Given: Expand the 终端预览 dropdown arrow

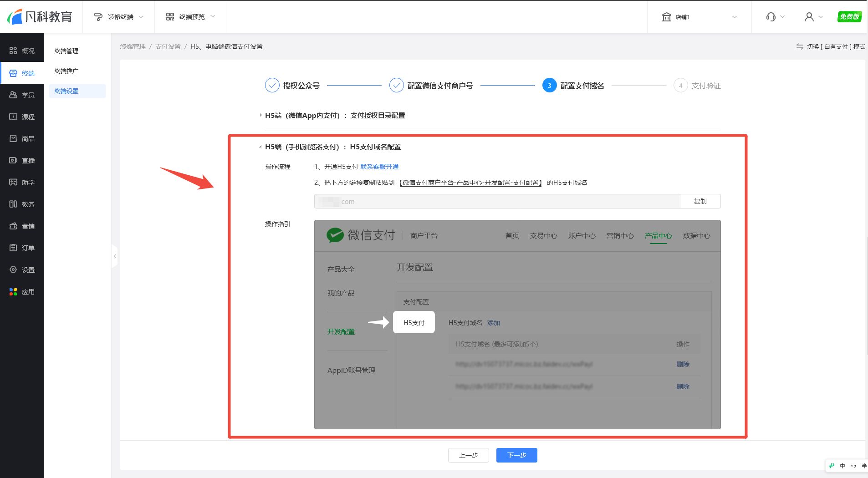Looking at the screenshot, I should 213,17.
